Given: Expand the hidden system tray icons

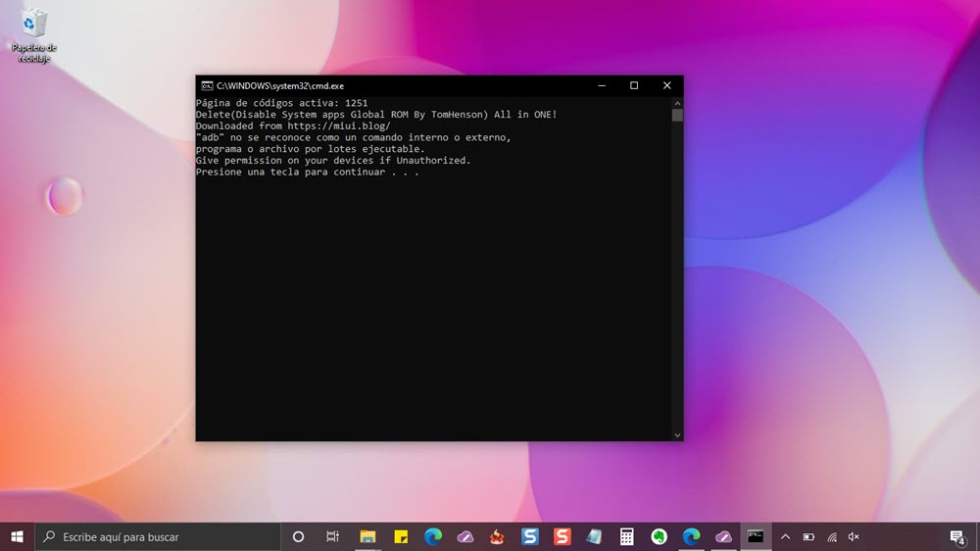Looking at the screenshot, I should click(x=785, y=536).
